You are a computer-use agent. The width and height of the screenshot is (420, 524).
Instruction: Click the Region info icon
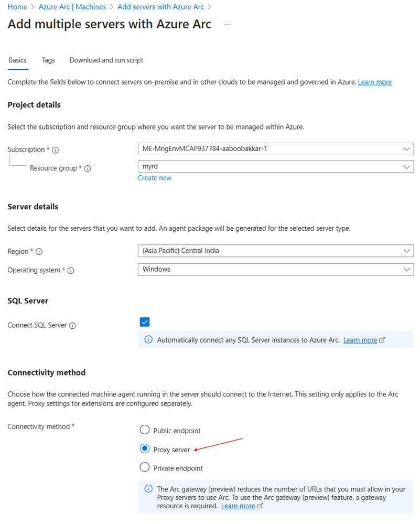(39, 252)
